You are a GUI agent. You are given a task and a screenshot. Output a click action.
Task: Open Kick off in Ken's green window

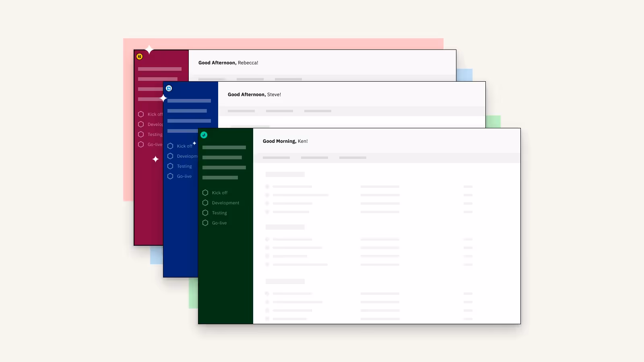pos(220,193)
